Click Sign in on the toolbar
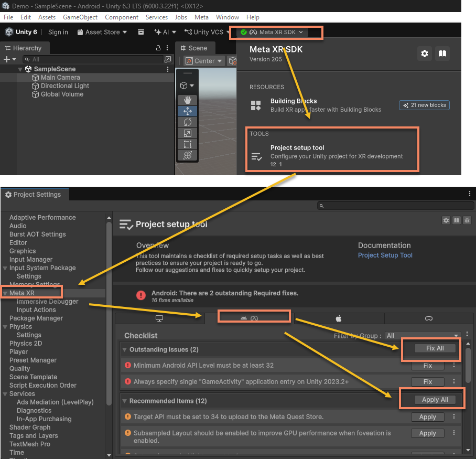The width and height of the screenshot is (476, 459). tap(58, 32)
